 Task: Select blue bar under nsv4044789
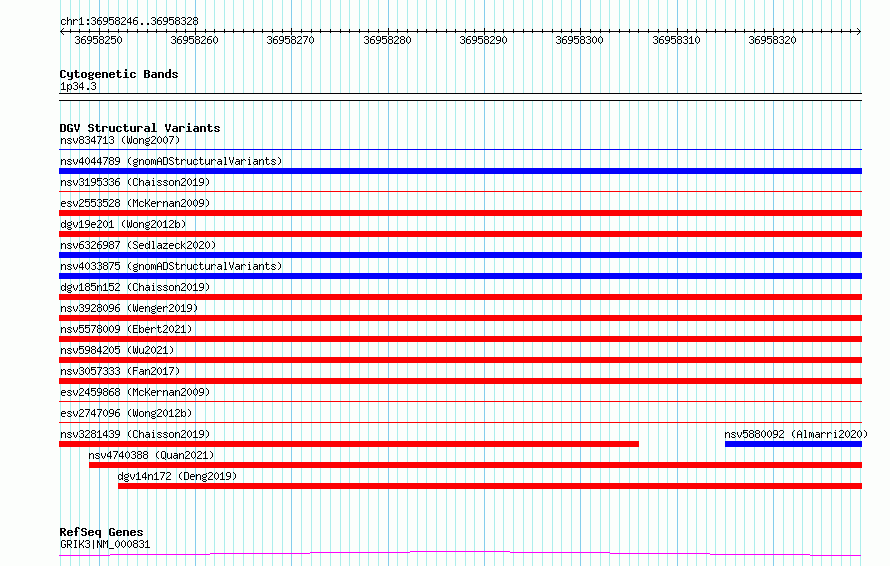[460, 171]
